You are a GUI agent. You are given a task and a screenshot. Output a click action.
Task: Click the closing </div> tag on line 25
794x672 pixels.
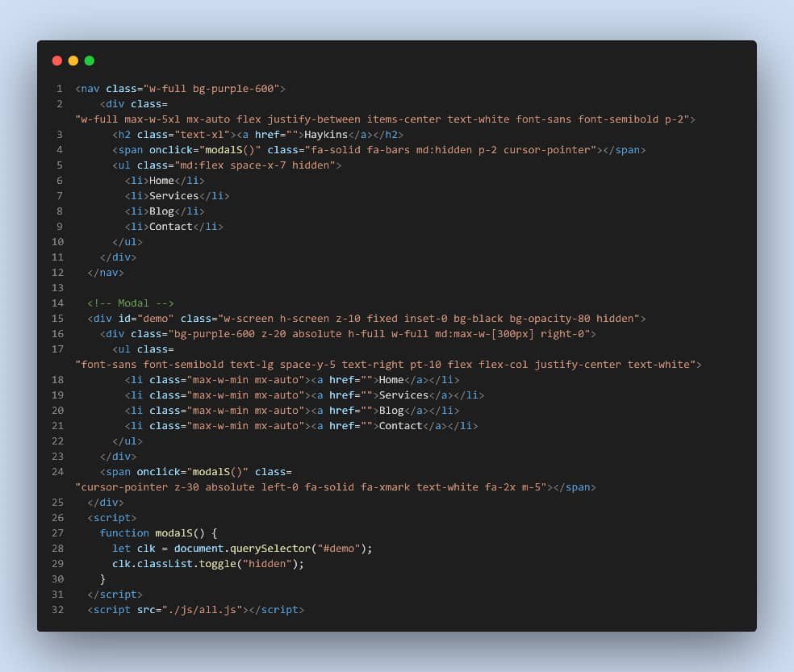106,503
